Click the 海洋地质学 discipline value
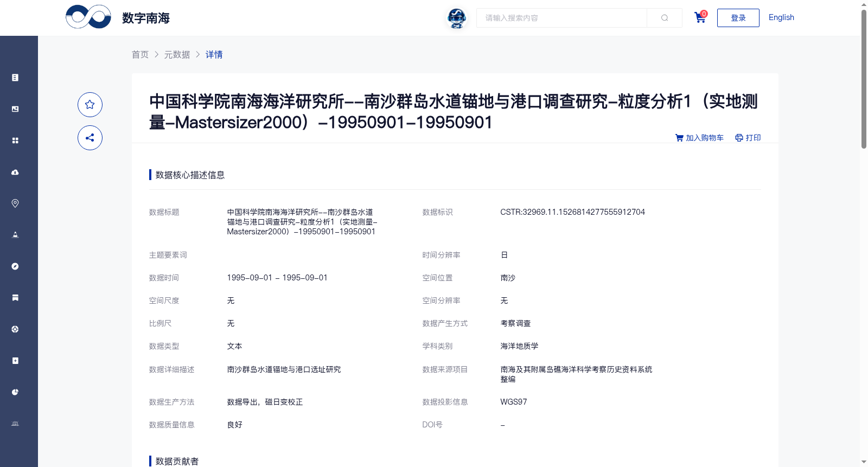The width and height of the screenshot is (868, 467). pyautogui.click(x=519, y=346)
